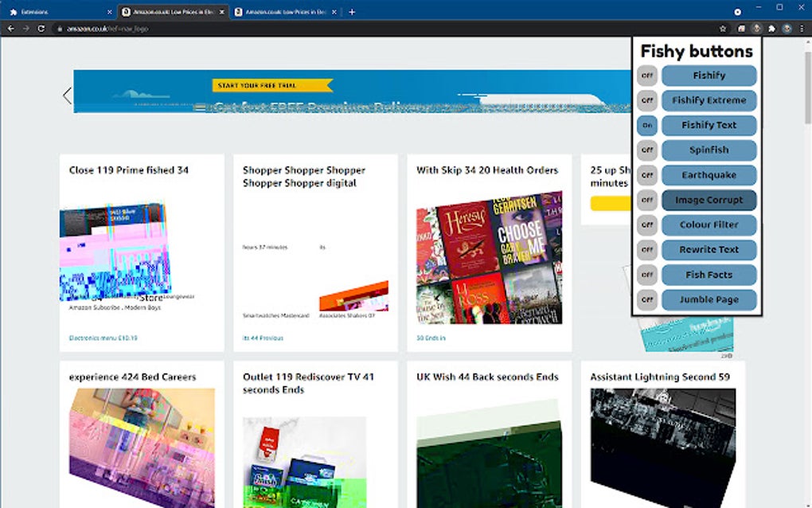Click the Jumble Page button
Image resolution: width=812 pixels, height=508 pixels.
coord(709,300)
